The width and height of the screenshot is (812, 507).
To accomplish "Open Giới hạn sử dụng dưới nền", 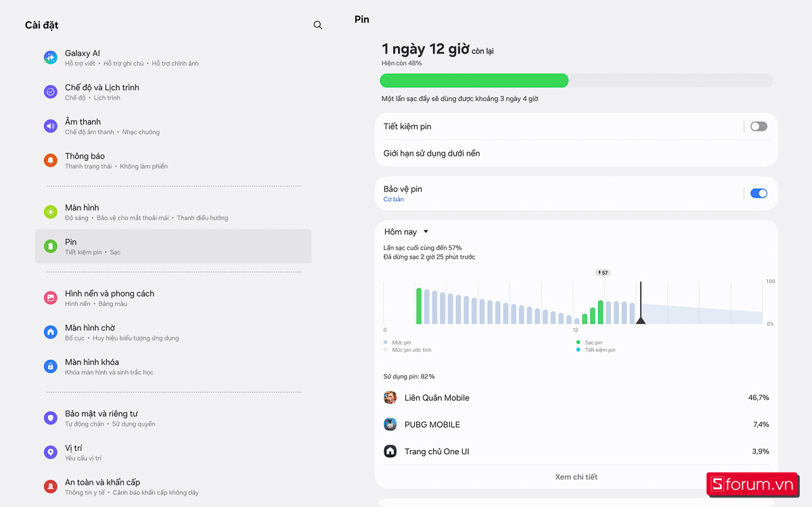I will (x=432, y=154).
